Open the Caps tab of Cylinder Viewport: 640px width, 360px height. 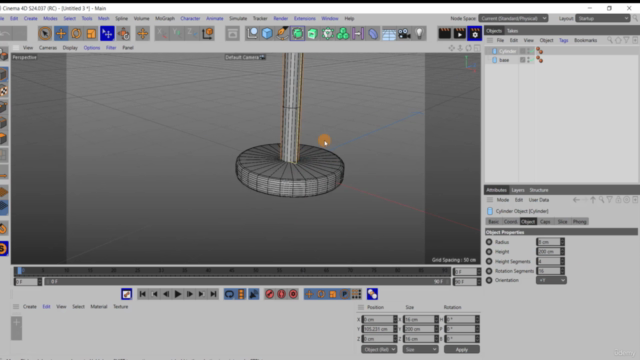point(545,222)
